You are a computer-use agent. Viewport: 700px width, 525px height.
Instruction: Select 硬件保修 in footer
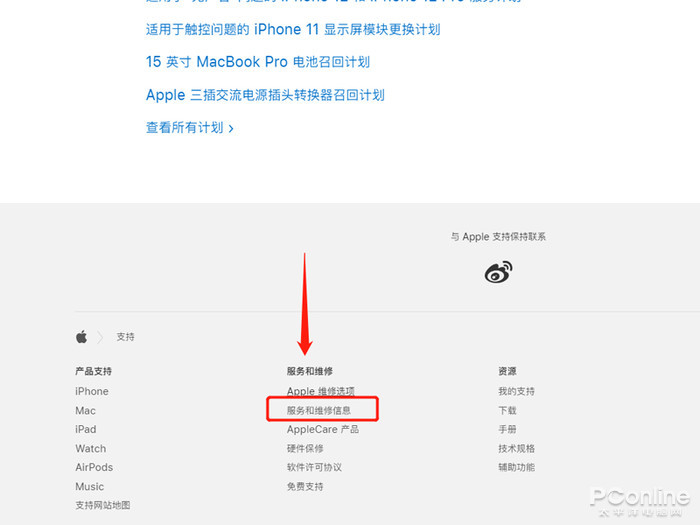click(305, 448)
